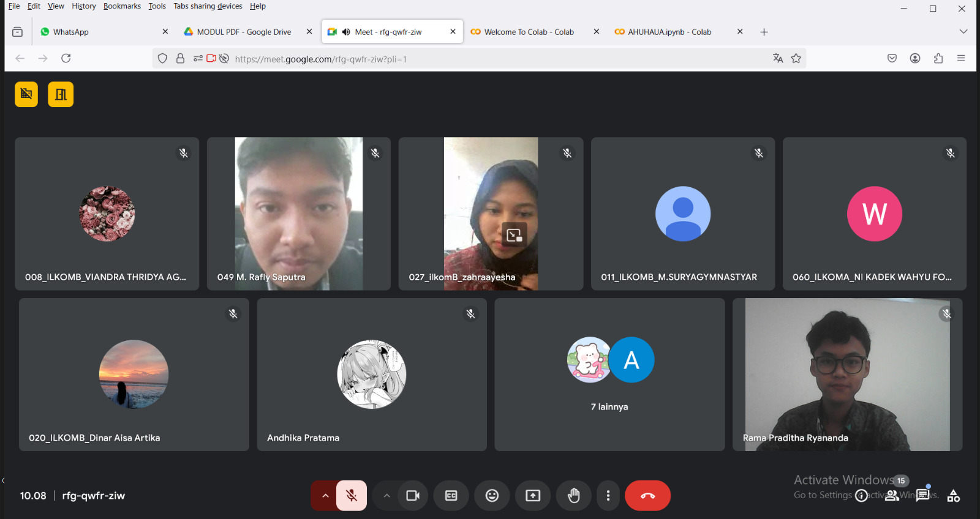Expand audio settings arrow beside microphone

coord(325,496)
